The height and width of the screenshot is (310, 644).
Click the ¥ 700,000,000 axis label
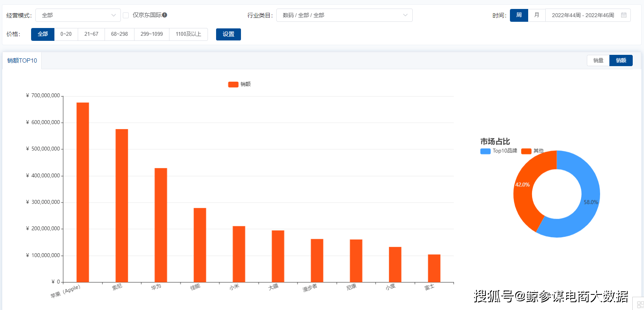pos(43,96)
